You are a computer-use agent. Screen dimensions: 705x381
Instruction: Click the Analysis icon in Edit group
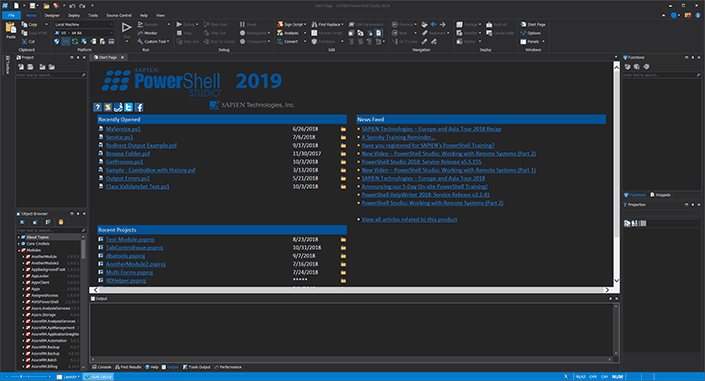[x=280, y=33]
